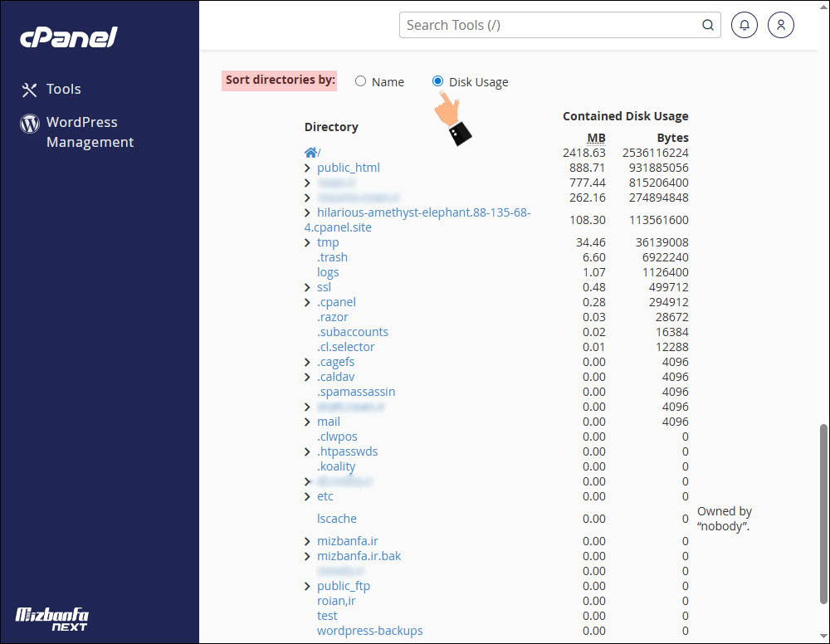Expand the public_html directory
The height and width of the screenshot is (644, 830).
pyautogui.click(x=308, y=168)
